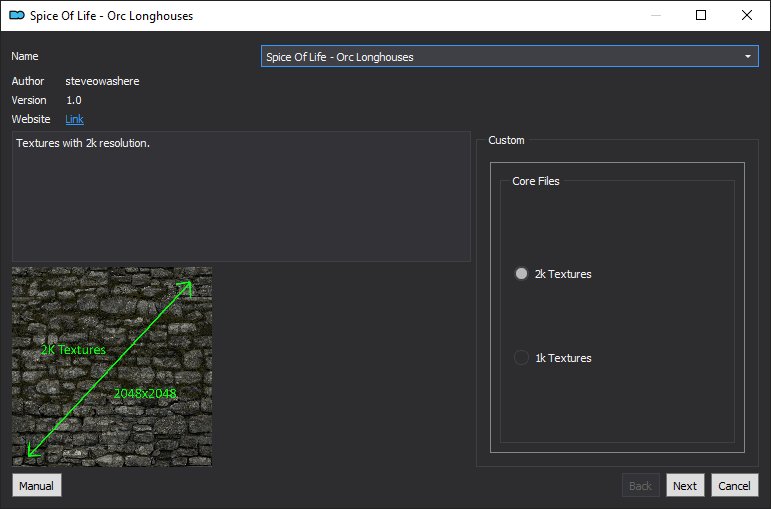Click the Core Files group label
The width and height of the screenshot is (771, 509).
click(535, 181)
